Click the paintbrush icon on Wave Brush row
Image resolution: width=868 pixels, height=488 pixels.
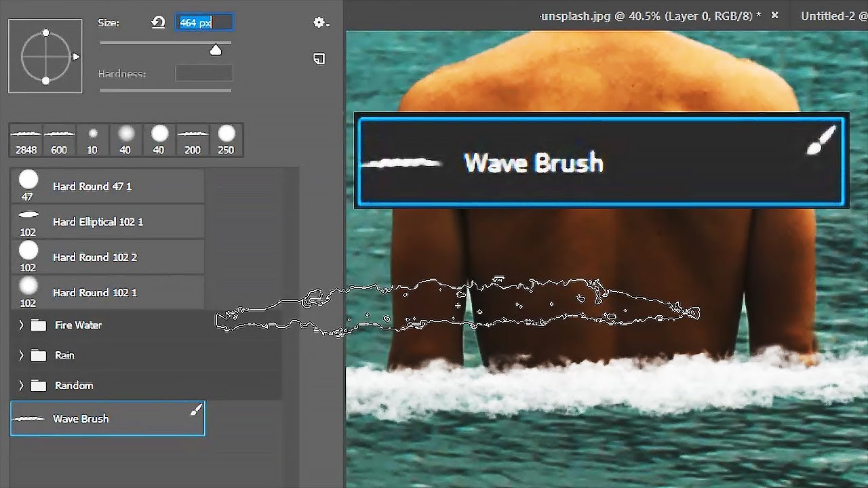196,409
